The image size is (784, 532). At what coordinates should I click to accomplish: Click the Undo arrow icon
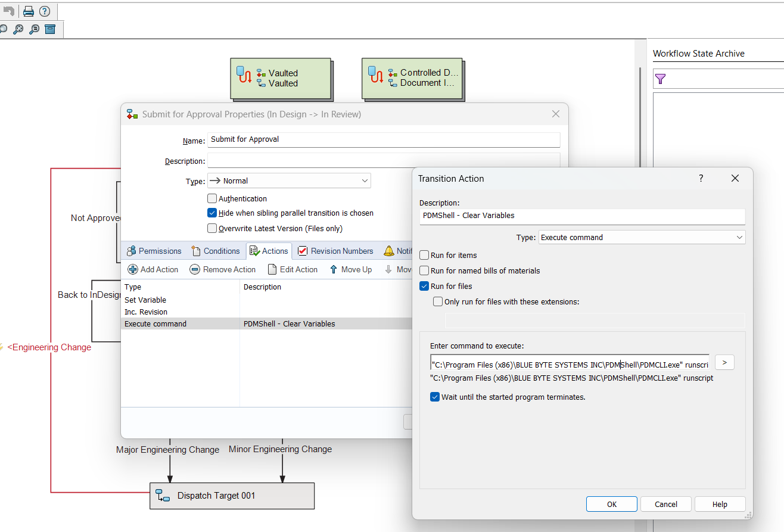pos(8,10)
